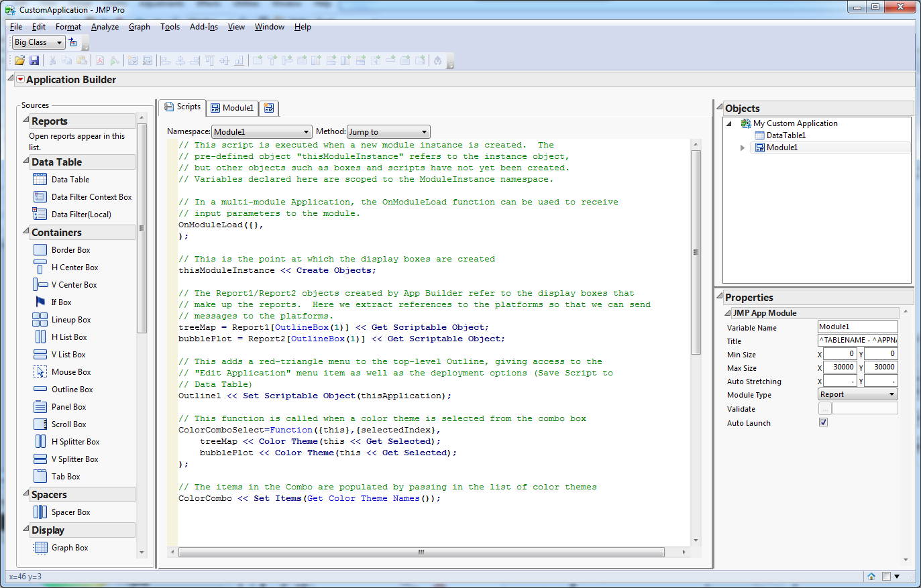Pick the Mouse Box icon in Containers

pyautogui.click(x=40, y=372)
